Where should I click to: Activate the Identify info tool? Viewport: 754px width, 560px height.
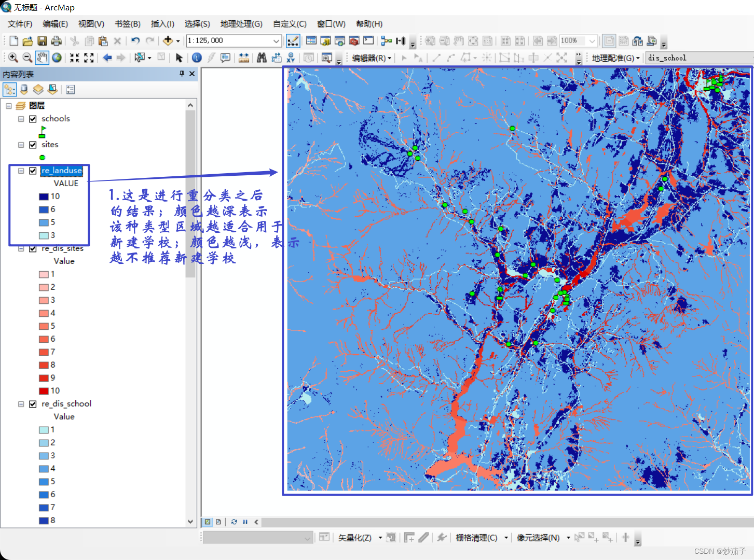click(197, 58)
